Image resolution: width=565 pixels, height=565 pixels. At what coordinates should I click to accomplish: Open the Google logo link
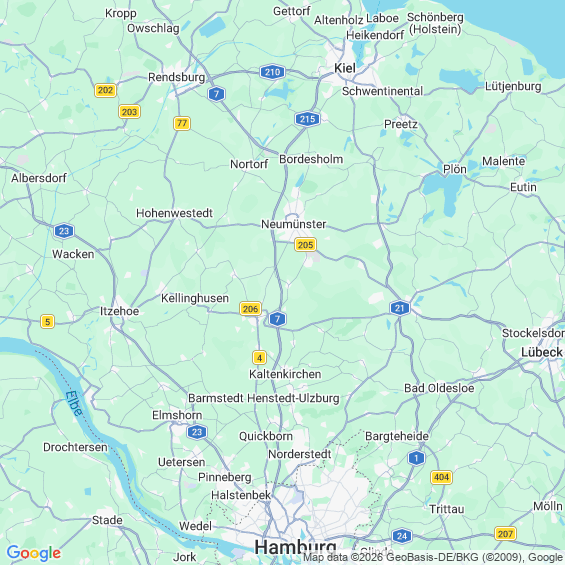34,552
